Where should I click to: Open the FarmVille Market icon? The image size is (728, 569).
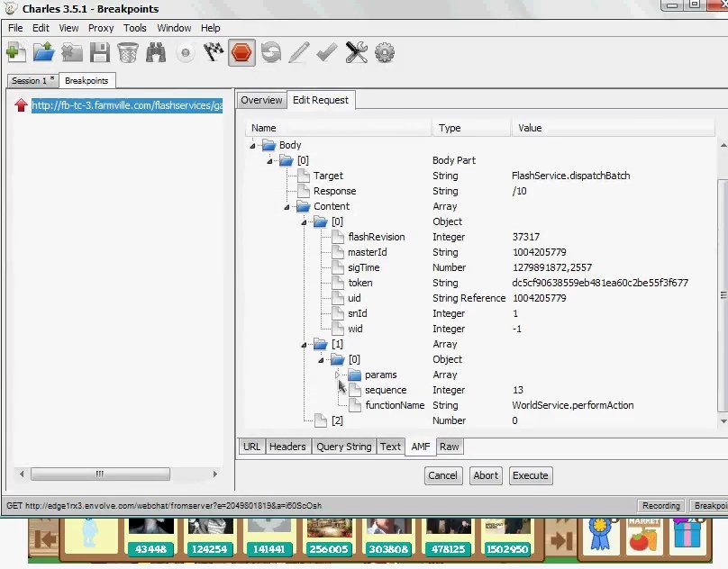[x=643, y=535]
